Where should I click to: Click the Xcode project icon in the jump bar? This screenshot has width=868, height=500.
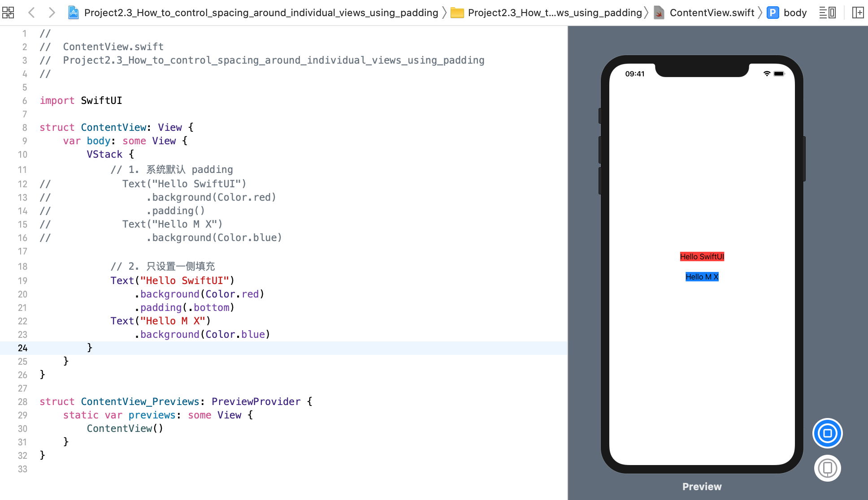coord(73,13)
